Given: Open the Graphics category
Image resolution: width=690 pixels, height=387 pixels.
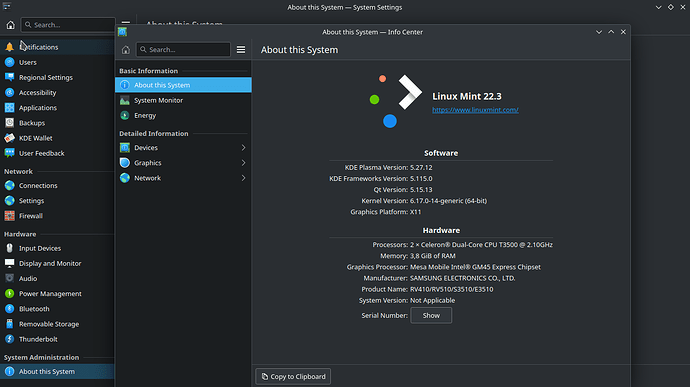Looking at the screenshot, I should click(183, 163).
